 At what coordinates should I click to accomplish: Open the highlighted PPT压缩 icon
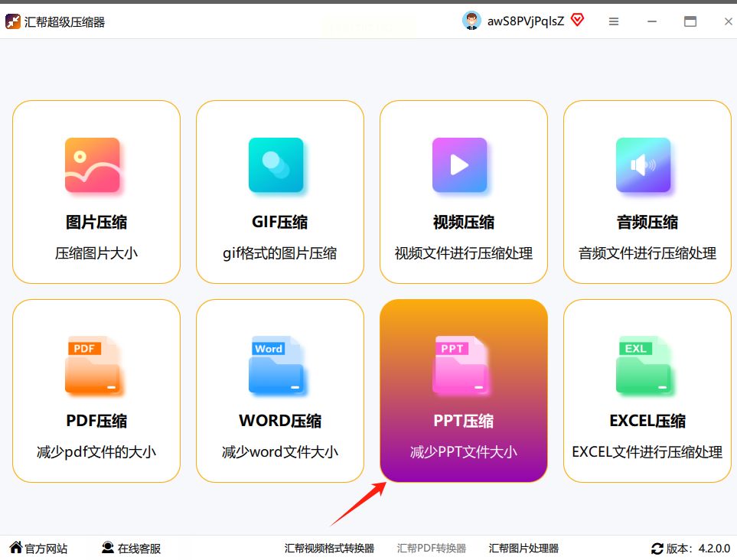pyautogui.click(x=460, y=365)
